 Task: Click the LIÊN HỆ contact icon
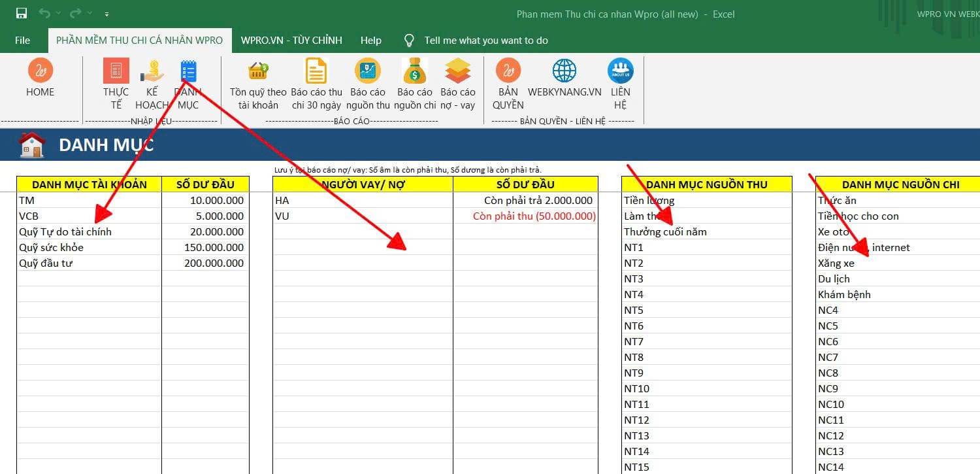tap(620, 71)
